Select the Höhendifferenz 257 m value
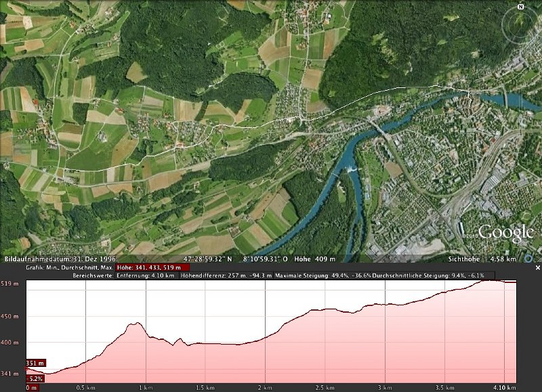542x392 pixels. click(x=226, y=276)
